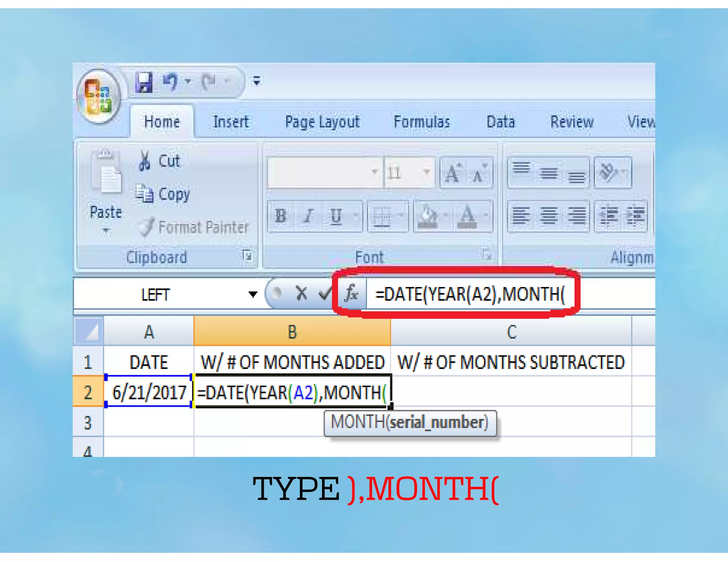Viewport: 728px width, 562px height.
Task: Click the Copy icon in Clipboard group
Action: 145,194
